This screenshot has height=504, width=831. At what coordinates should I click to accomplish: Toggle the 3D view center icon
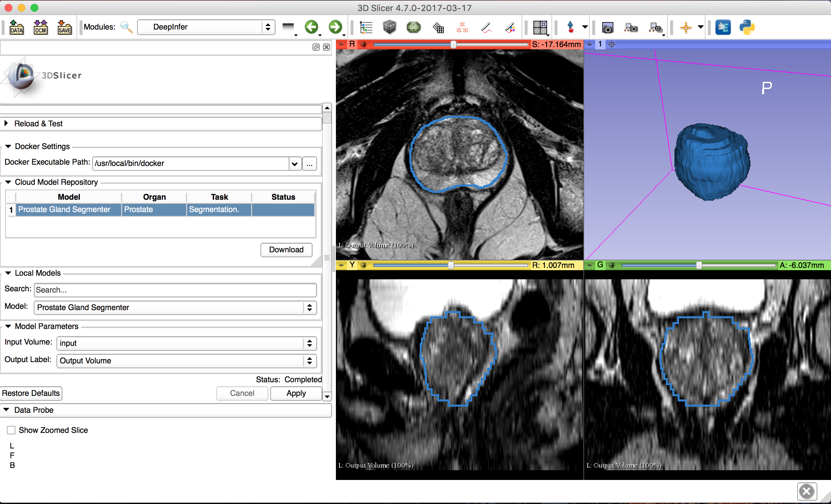click(x=612, y=44)
